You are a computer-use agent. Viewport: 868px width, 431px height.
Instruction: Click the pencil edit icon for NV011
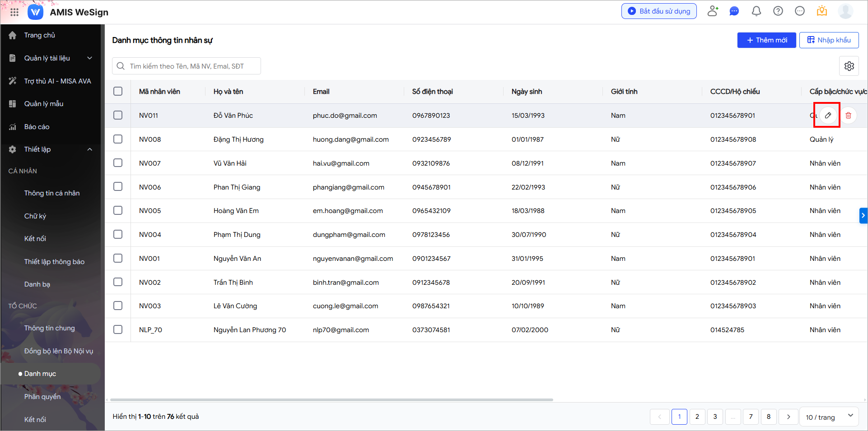[828, 116]
